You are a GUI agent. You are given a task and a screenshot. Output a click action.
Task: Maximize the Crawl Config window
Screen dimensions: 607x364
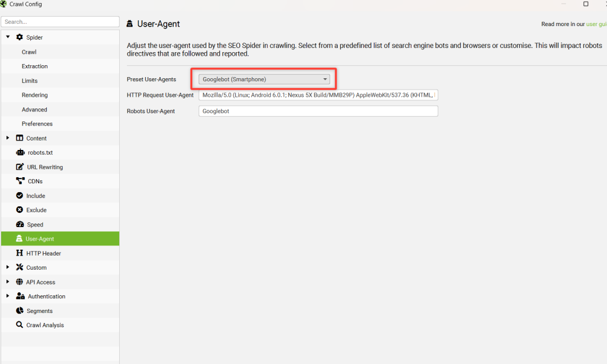pyautogui.click(x=586, y=4)
